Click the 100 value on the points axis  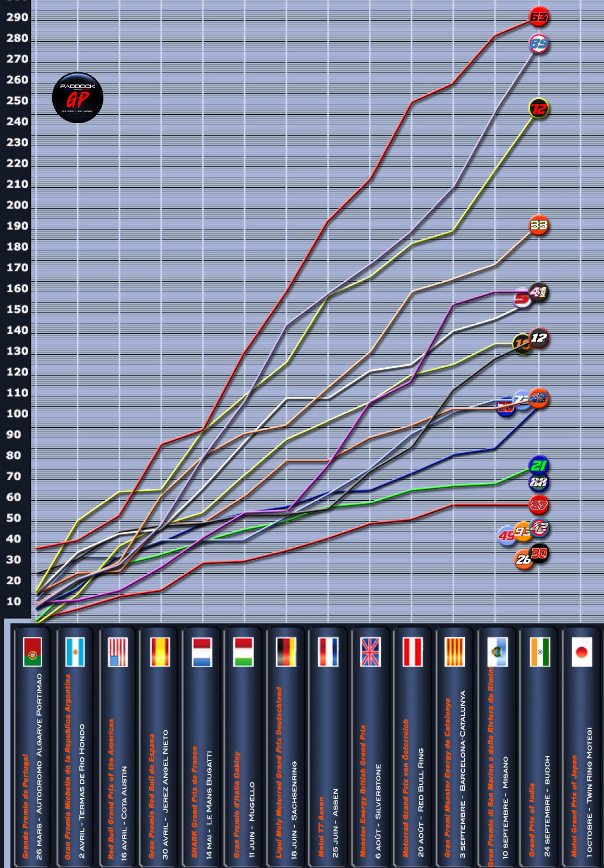[x=17, y=414]
